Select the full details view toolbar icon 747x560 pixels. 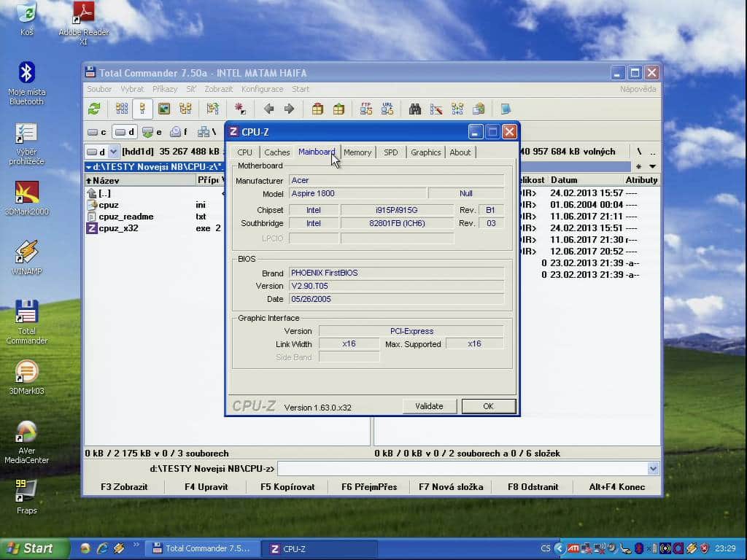(x=142, y=109)
